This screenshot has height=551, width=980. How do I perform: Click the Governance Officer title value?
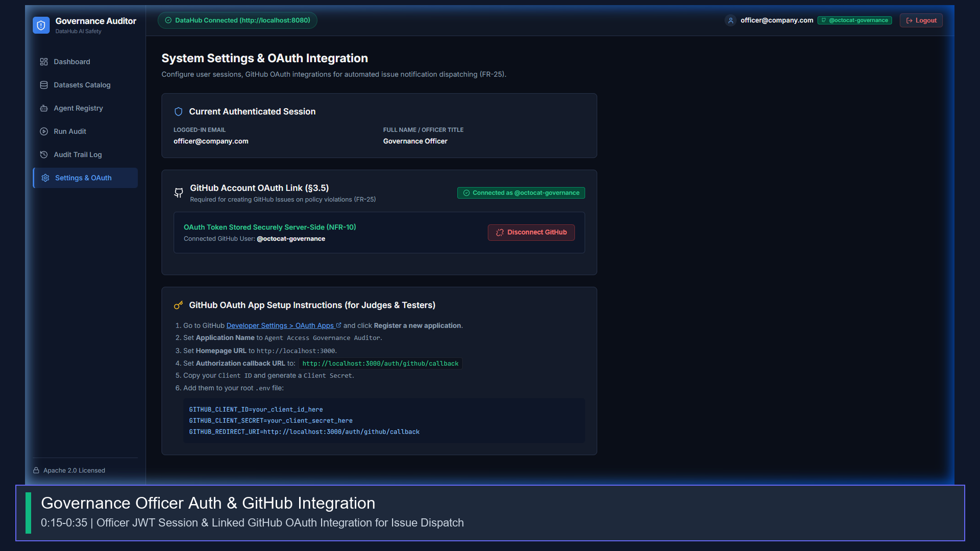[x=415, y=141]
